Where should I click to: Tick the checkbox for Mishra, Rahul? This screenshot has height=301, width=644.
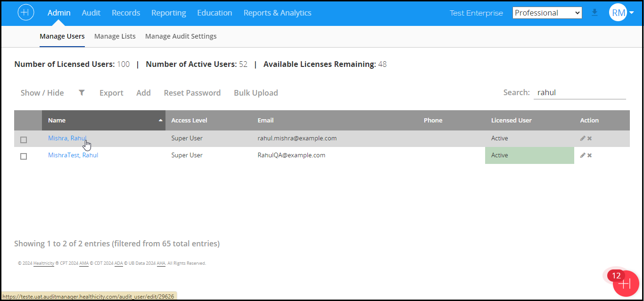tap(24, 140)
